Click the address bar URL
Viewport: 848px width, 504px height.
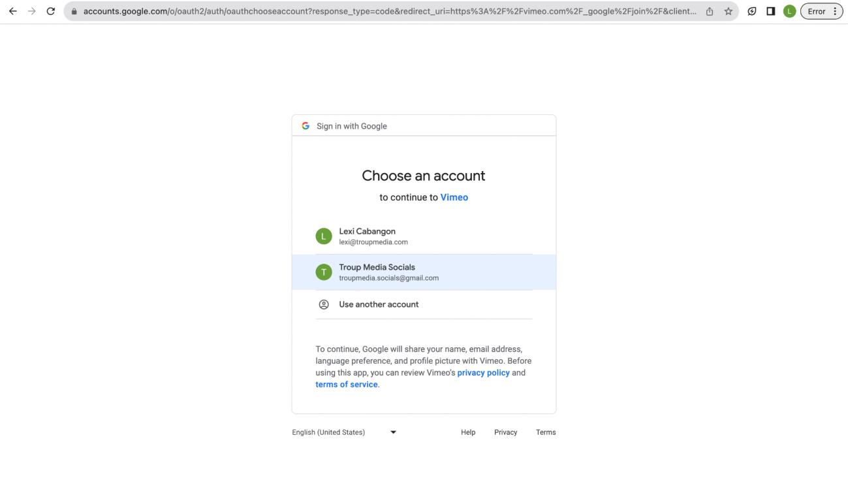385,12
